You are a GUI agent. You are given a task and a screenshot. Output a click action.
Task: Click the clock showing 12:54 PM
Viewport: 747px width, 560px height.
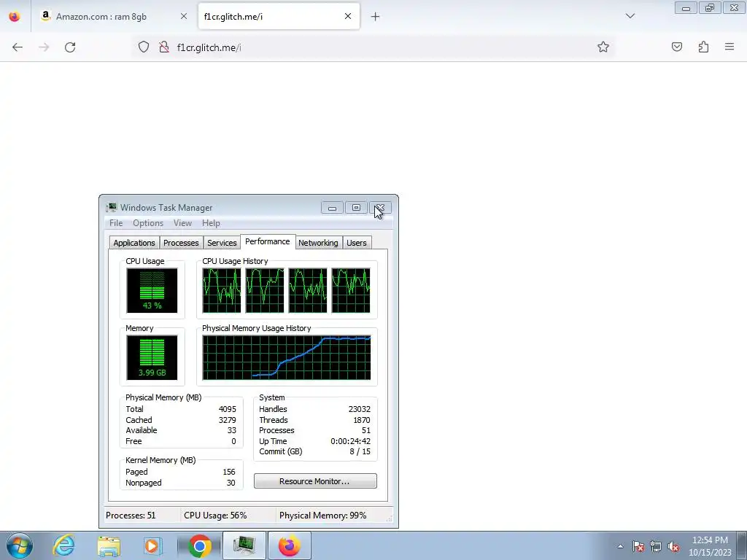point(710,546)
